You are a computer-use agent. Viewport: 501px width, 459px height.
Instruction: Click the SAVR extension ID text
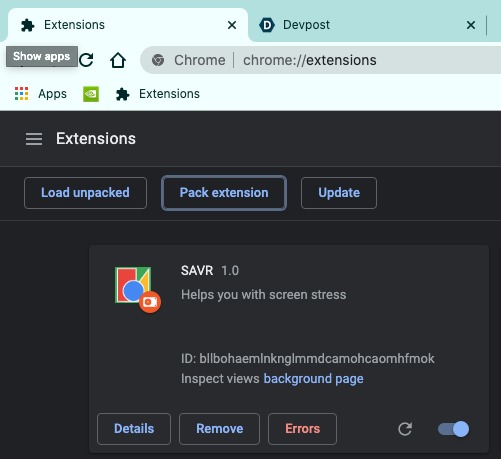pyautogui.click(x=308, y=359)
